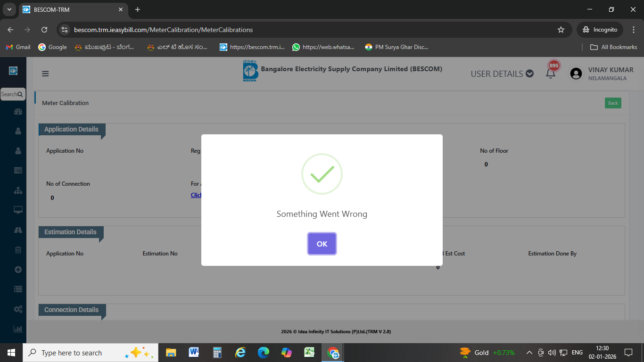Open Internet Explorer from the taskbar
644x362 pixels.
(x=240, y=353)
